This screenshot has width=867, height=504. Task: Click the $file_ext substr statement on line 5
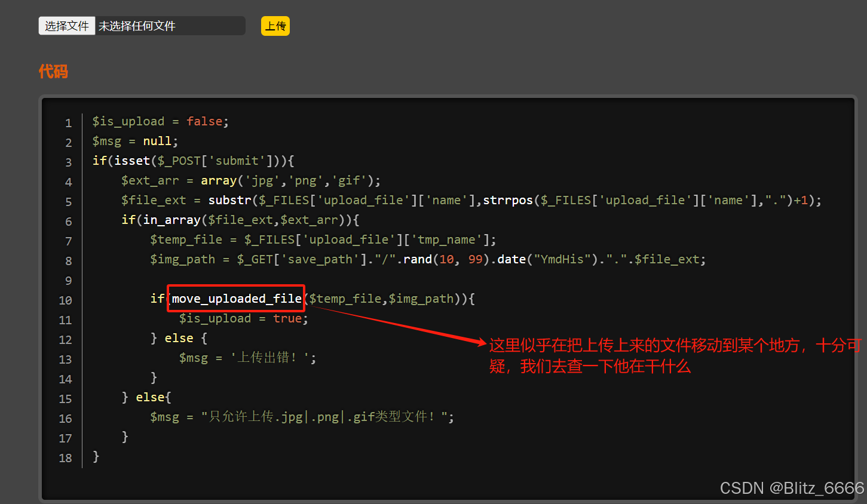(471, 200)
